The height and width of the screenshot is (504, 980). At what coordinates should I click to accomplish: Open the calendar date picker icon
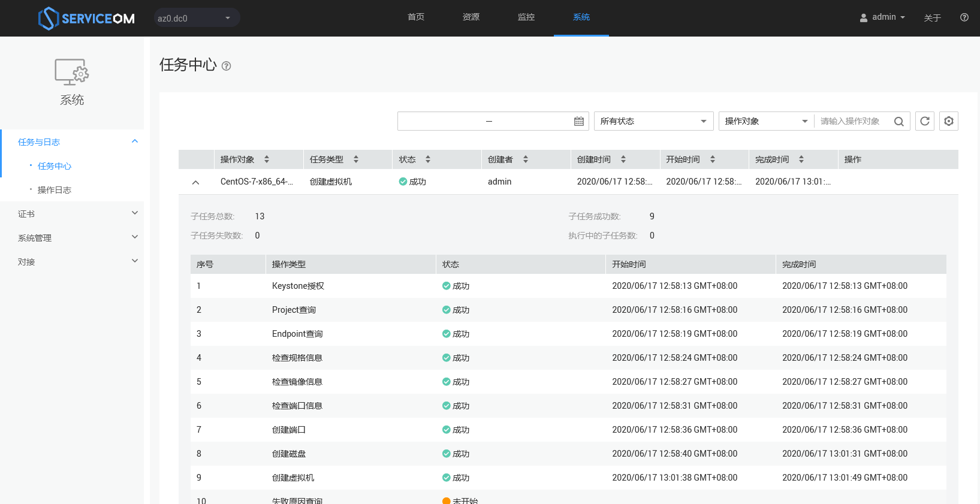click(579, 121)
